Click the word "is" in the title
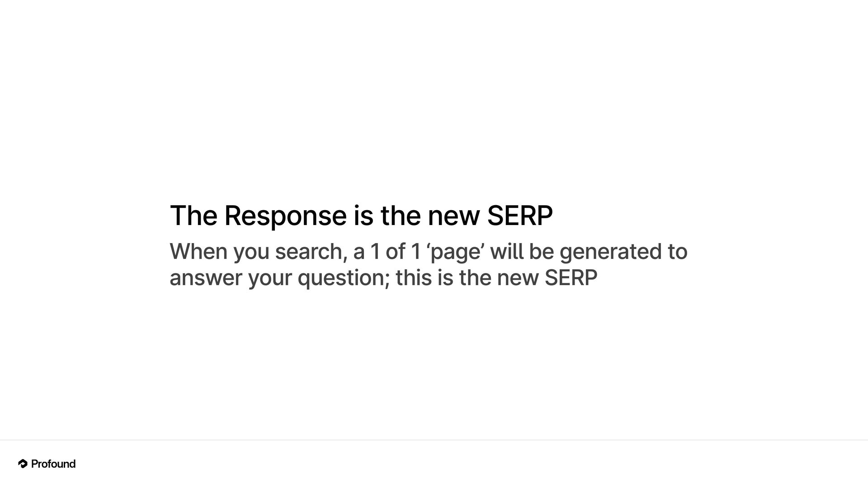 tap(363, 216)
